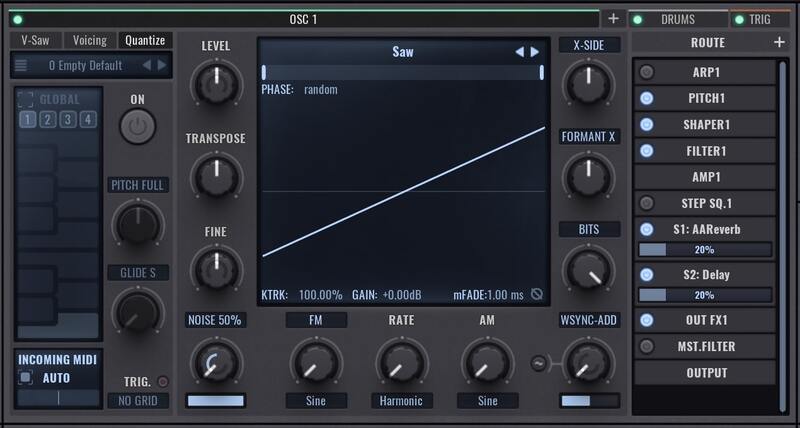
Task: Select the AMP1 route module
Action: (x=705, y=177)
